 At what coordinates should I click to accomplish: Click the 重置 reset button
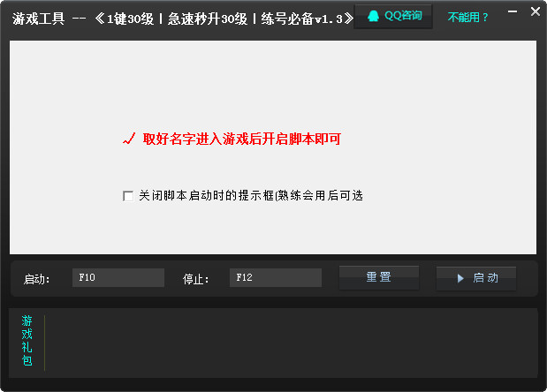379,278
